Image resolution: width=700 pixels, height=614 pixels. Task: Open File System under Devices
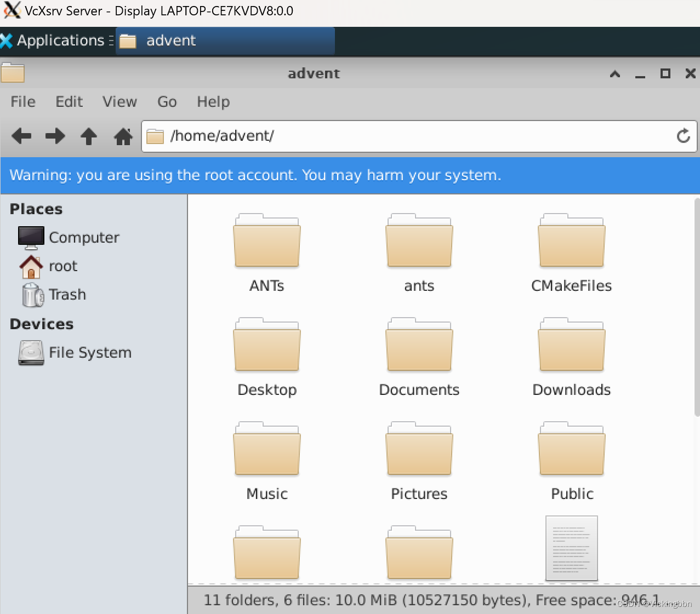tap(90, 352)
